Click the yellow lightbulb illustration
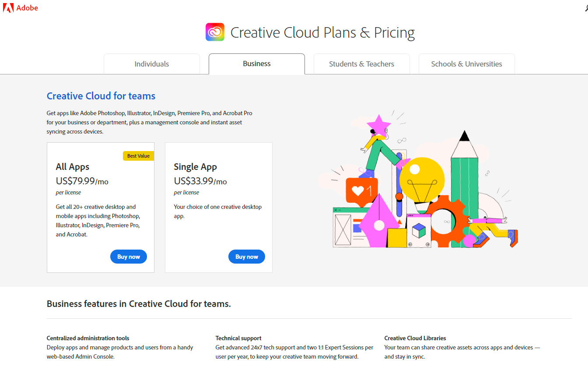The width and height of the screenshot is (588, 377). pos(421,180)
